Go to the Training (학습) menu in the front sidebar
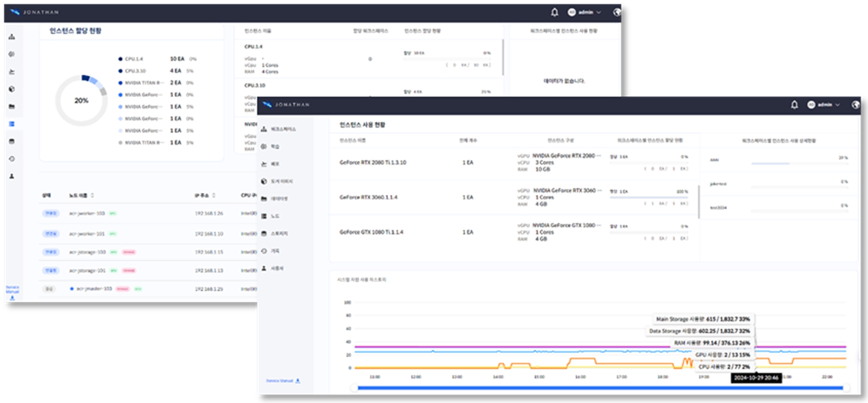This screenshot has height=403, width=868. pos(270,146)
